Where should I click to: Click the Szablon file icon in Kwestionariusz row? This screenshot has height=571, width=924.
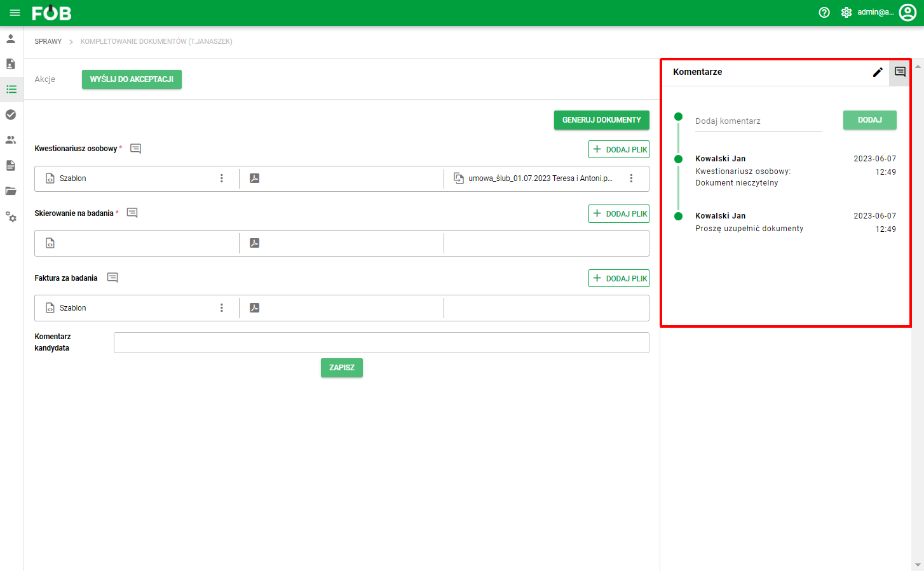coord(50,178)
